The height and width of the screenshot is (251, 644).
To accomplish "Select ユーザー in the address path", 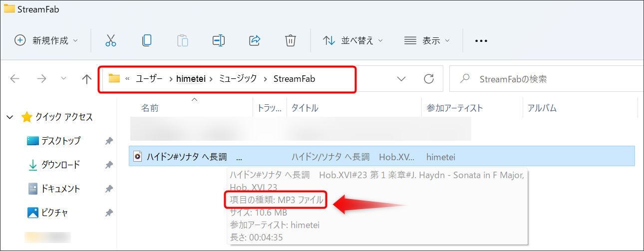I will [149, 79].
